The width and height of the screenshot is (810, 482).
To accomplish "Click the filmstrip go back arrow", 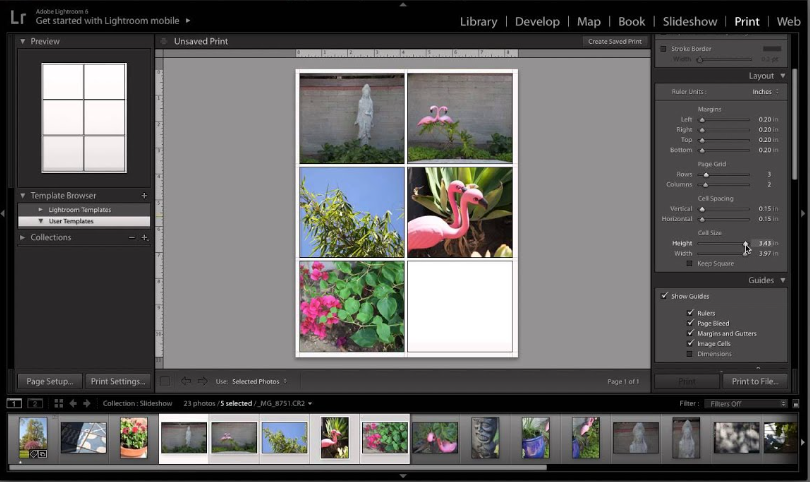I will point(72,403).
